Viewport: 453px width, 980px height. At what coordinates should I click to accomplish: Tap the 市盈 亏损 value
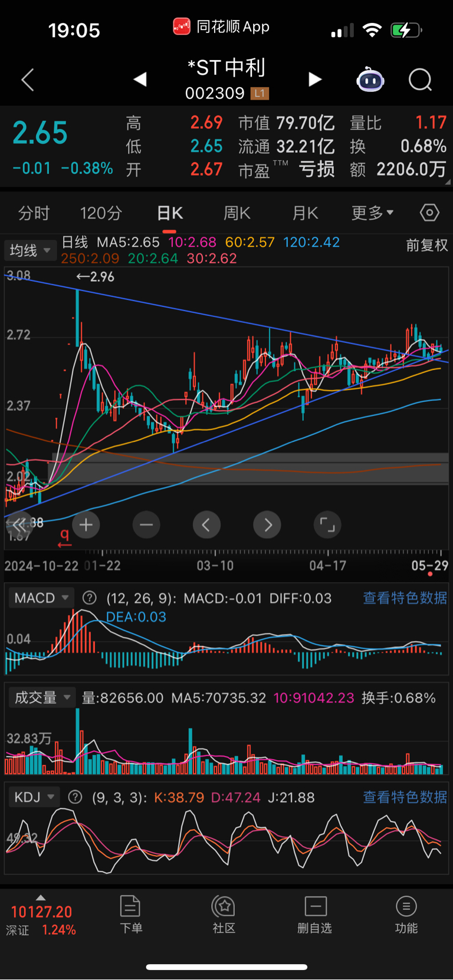pos(287,170)
